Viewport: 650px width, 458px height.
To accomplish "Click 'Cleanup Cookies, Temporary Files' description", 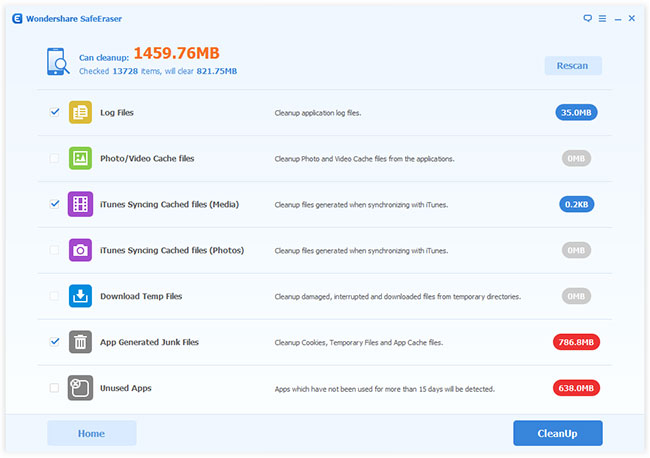I will coord(359,343).
